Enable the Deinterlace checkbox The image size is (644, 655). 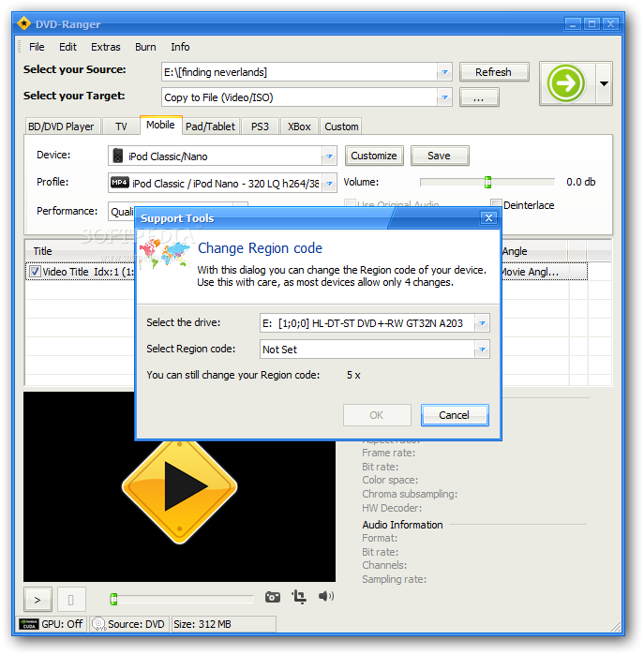tap(496, 204)
